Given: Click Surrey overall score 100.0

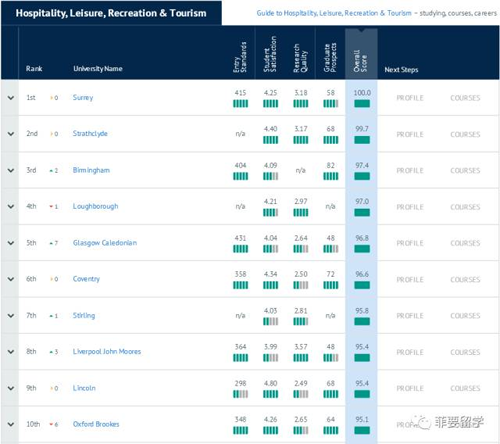Looking at the screenshot, I should pyautogui.click(x=362, y=93).
